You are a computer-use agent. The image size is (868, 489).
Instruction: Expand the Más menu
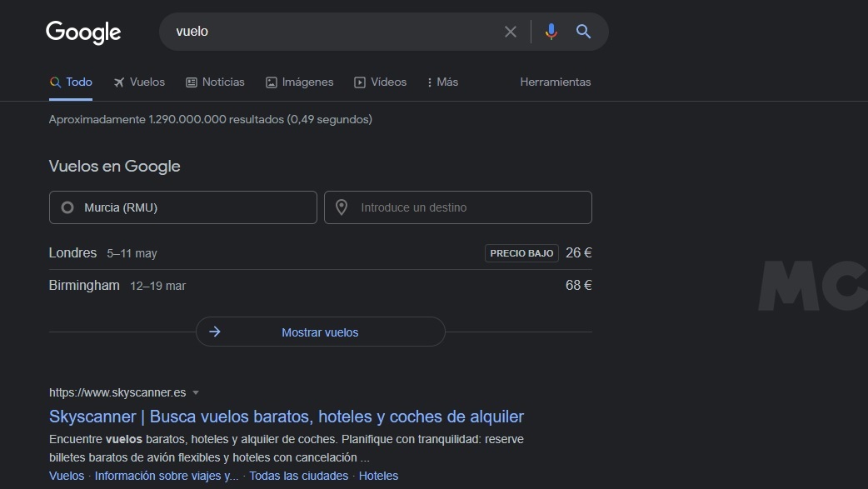coord(442,82)
